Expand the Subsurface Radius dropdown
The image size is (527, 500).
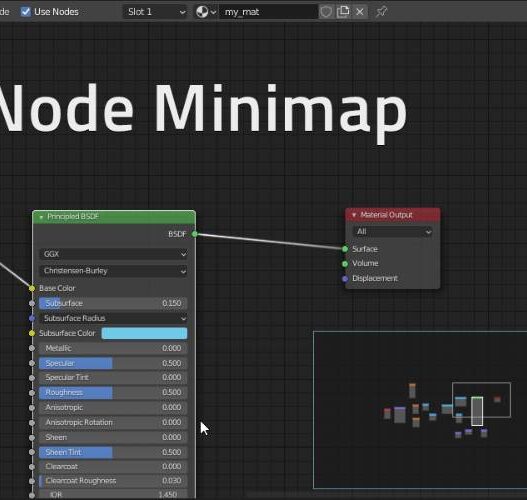[x=113, y=318]
